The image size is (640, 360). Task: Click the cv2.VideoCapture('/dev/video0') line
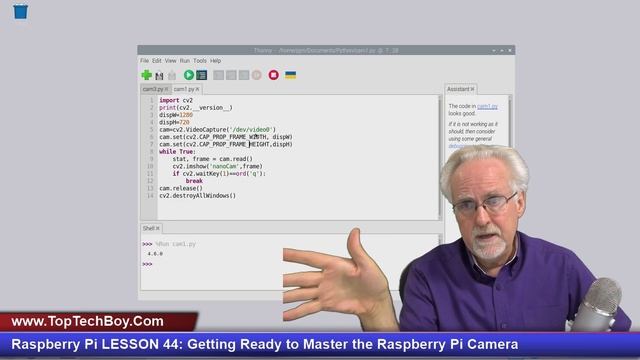click(x=218, y=130)
